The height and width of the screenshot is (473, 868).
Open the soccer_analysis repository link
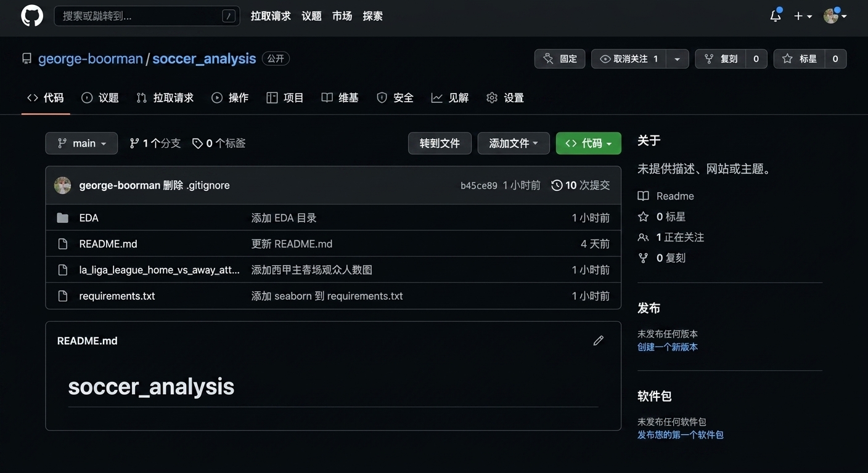tap(204, 59)
